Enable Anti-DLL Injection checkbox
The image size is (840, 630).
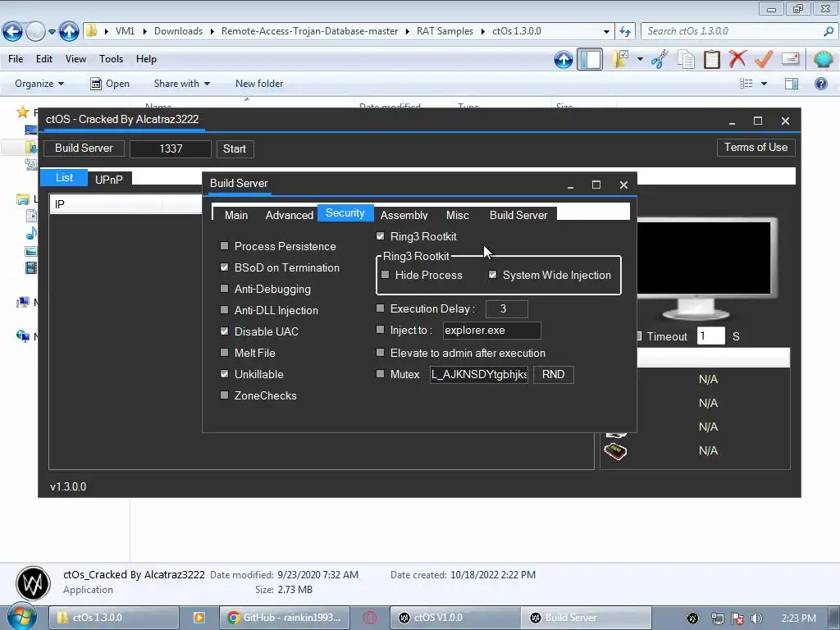click(x=225, y=310)
